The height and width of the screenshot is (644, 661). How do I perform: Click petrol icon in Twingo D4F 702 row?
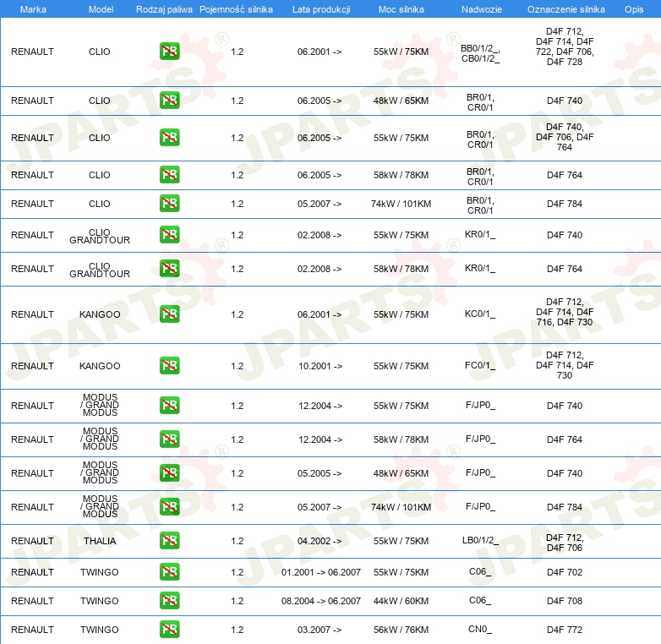pyautogui.click(x=169, y=572)
